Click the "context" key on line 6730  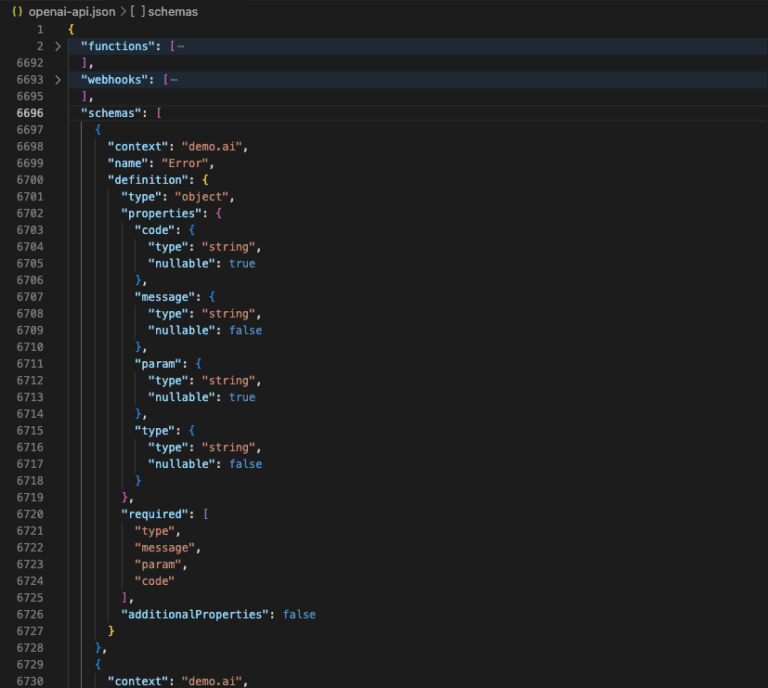pyautogui.click(x=138, y=681)
